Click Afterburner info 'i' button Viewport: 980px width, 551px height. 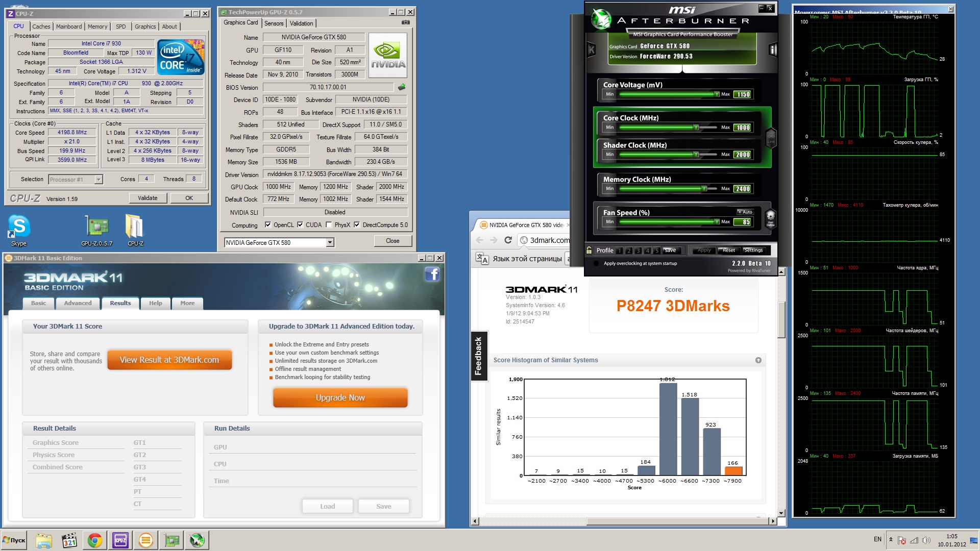point(773,49)
